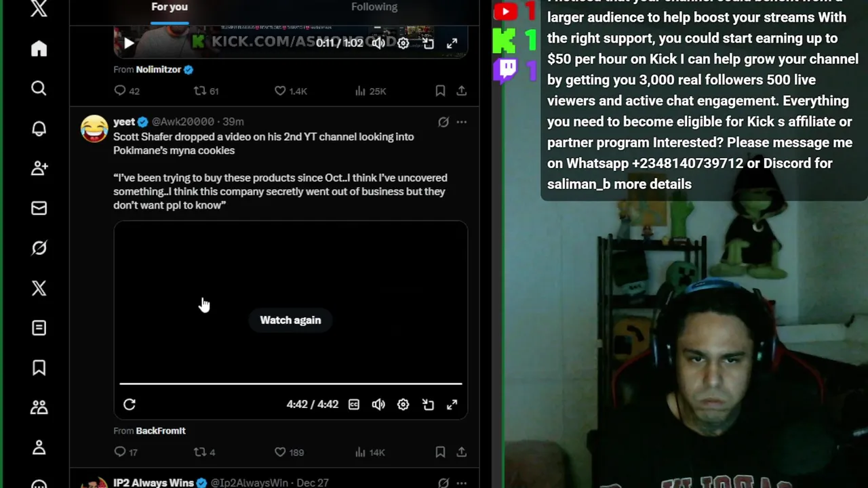Switch to the For you tab

click(x=170, y=7)
